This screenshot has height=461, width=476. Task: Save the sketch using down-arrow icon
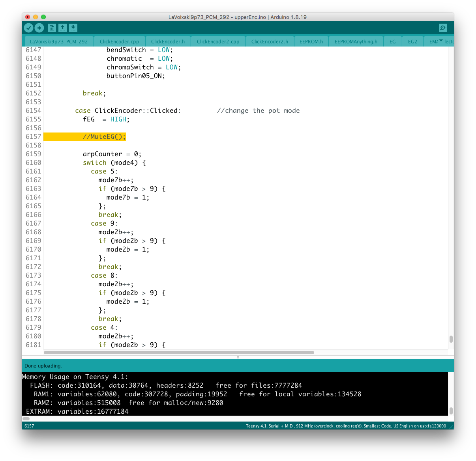click(73, 28)
